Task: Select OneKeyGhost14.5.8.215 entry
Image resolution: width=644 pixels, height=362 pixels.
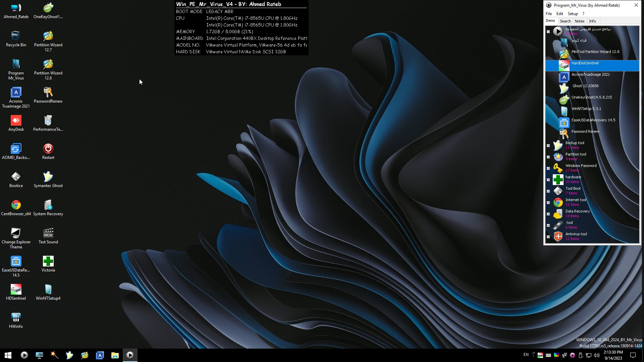Action: 592,100
